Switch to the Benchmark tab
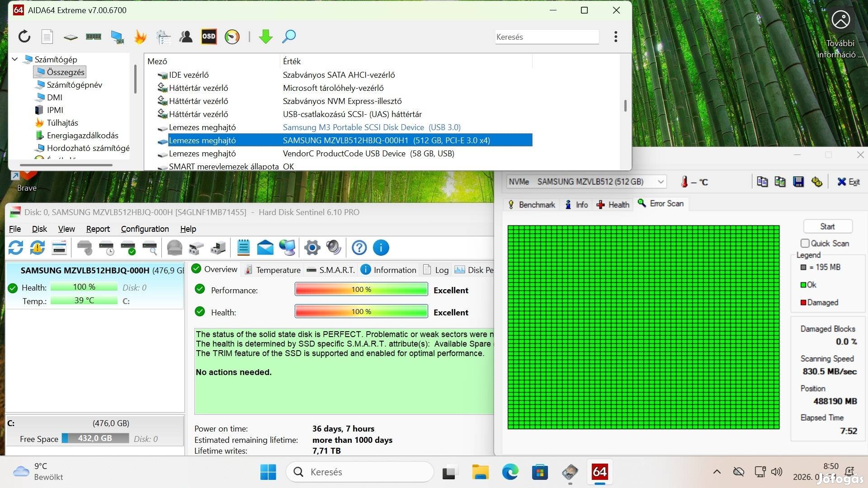 coord(532,205)
